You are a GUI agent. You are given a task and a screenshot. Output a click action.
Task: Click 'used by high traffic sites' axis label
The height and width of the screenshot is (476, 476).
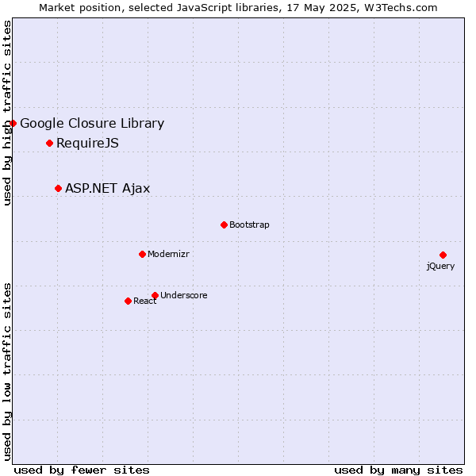pyautogui.click(x=6, y=113)
